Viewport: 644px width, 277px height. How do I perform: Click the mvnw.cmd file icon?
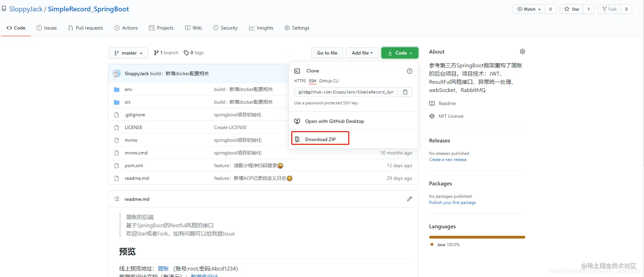coord(117,153)
